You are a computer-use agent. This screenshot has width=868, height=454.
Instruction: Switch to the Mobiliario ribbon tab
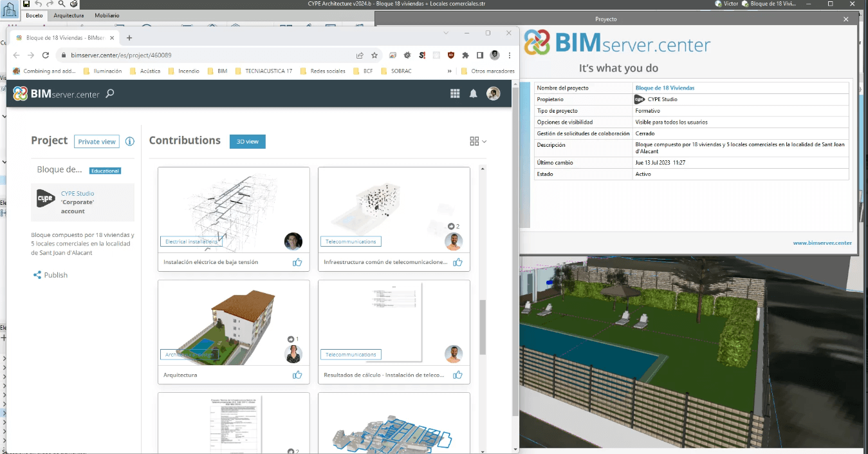click(107, 15)
